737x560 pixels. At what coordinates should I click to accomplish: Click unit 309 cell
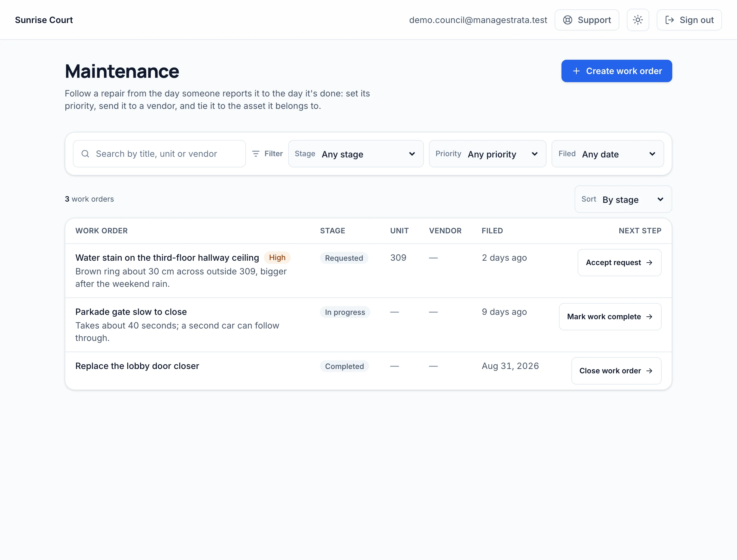point(398,258)
